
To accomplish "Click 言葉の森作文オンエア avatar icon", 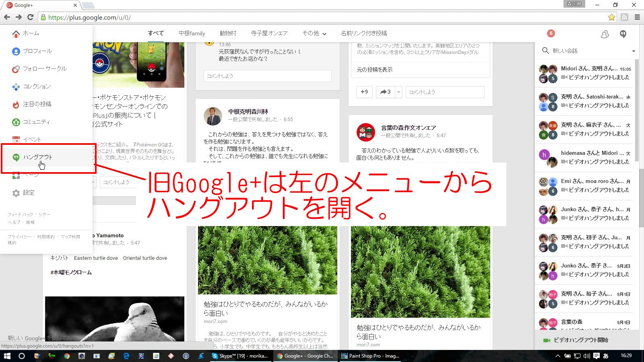I will click(x=366, y=132).
